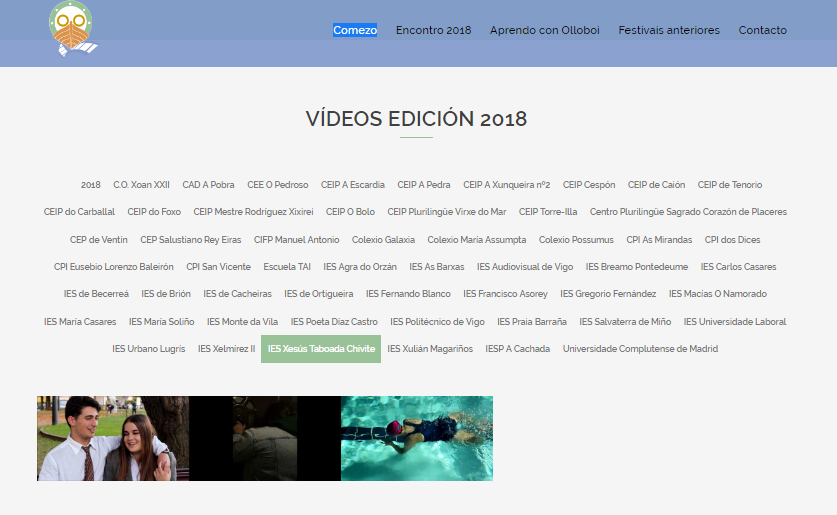Select the IES de Becerreá filter
This screenshot has height=515, width=837.
pos(96,294)
